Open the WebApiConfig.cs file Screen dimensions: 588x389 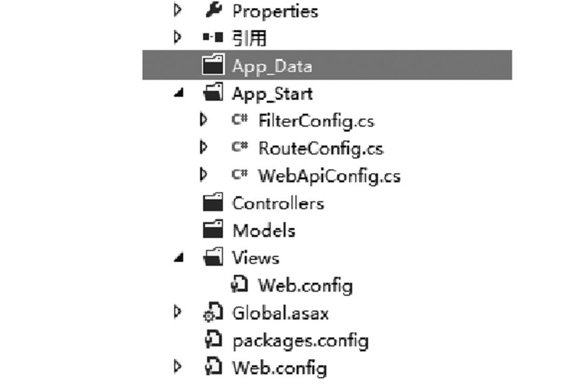pos(329,176)
